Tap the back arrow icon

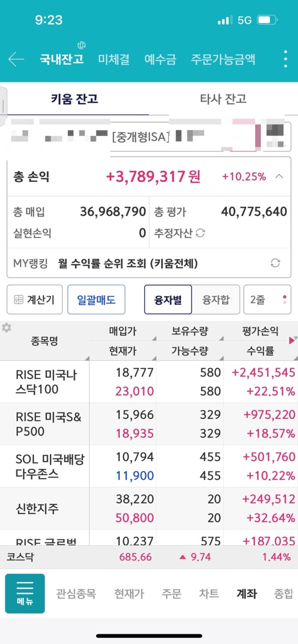[x=16, y=59]
